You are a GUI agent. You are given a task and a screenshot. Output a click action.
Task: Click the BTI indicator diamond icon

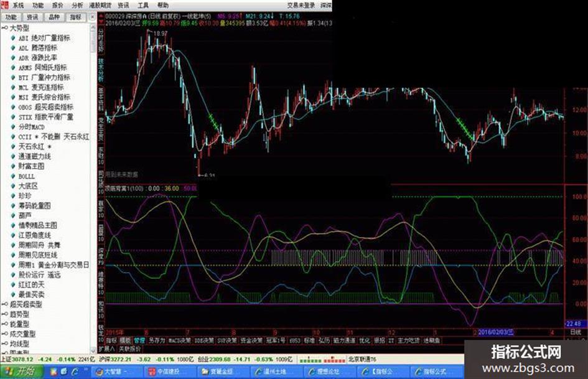click(14, 77)
